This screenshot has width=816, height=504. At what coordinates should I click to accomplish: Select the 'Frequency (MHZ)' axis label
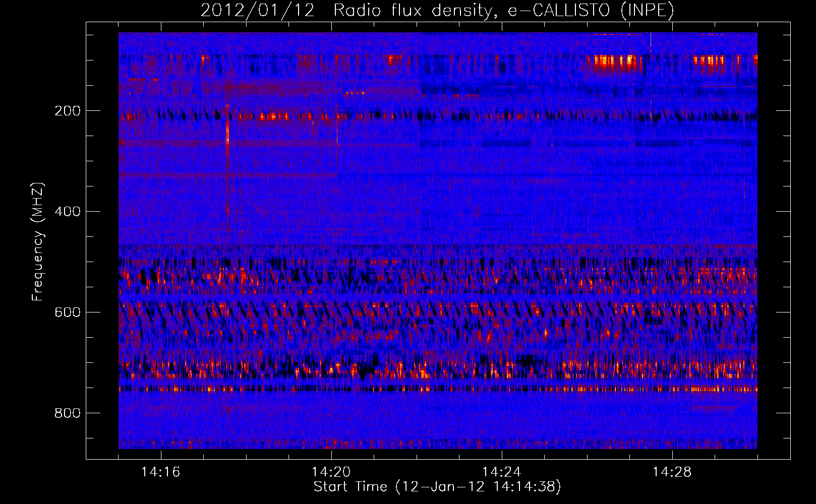38,242
